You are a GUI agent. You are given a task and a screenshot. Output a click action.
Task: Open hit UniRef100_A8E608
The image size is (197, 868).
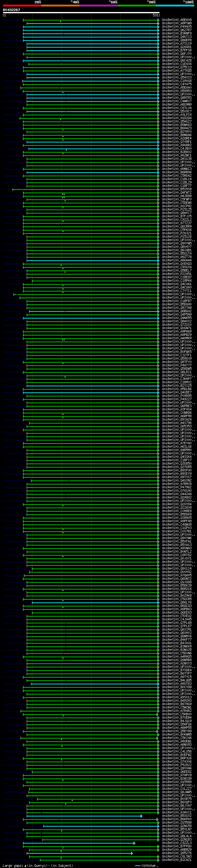(176, 20)
